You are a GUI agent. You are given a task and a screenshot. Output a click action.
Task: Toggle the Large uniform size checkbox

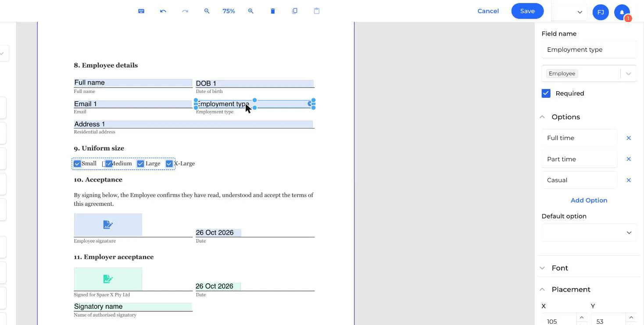[140, 164]
